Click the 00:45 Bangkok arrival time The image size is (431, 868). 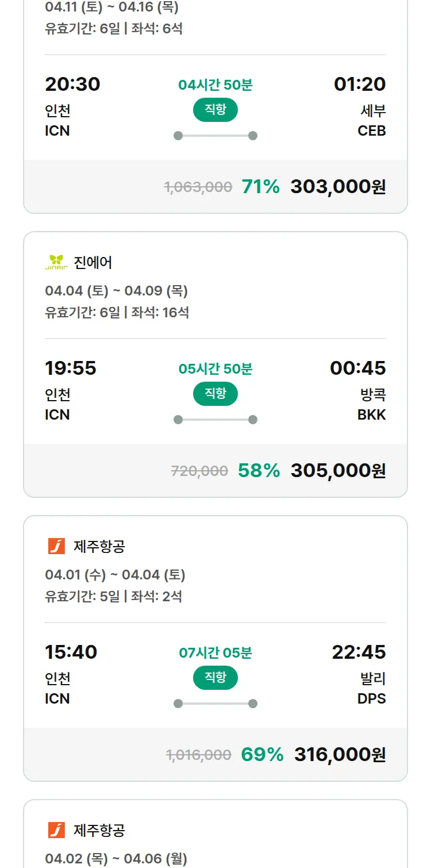point(357,368)
